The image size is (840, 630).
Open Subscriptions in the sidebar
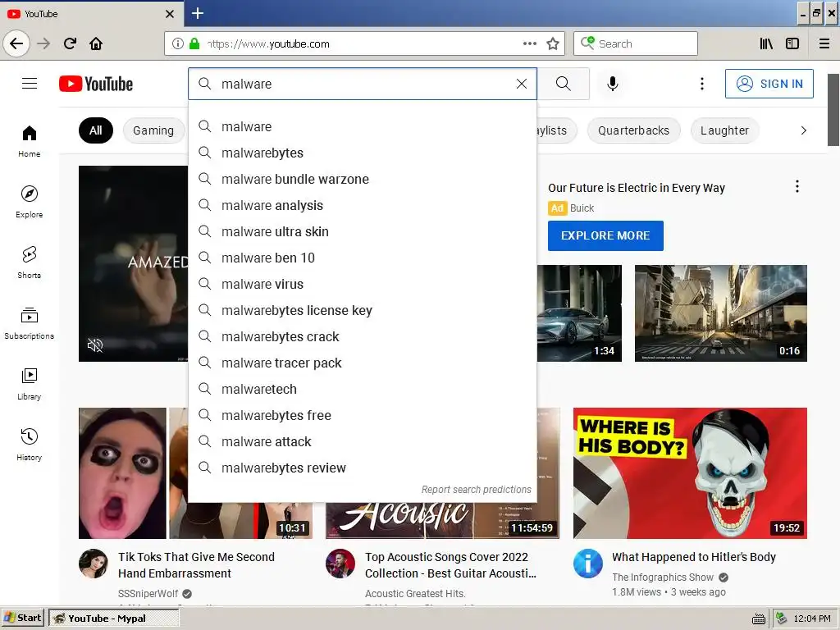click(x=30, y=323)
